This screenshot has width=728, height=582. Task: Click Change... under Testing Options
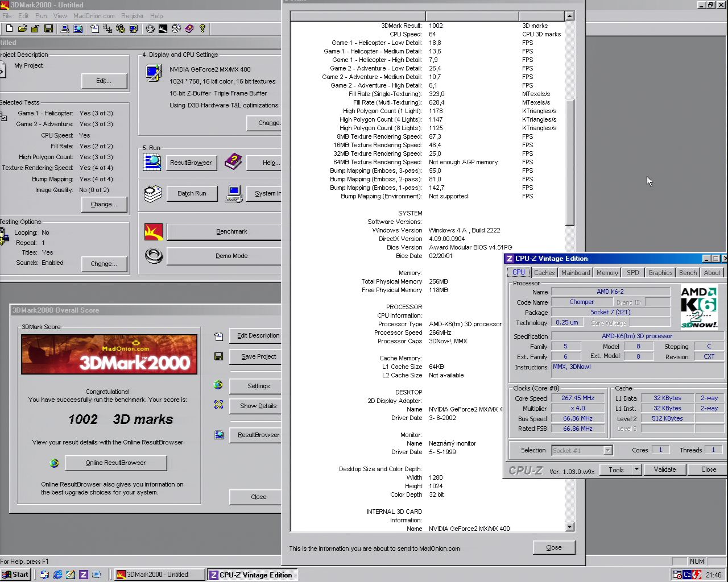point(104,264)
